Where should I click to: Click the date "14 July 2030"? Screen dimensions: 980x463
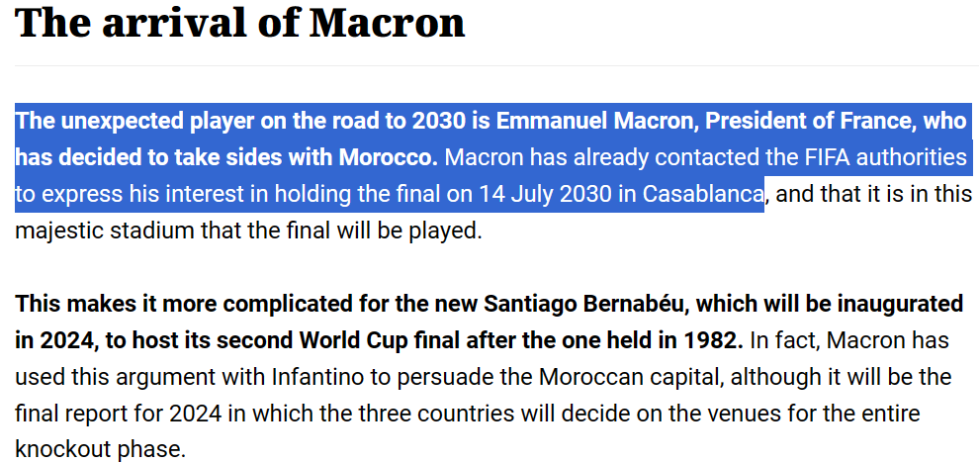[x=545, y=195]
